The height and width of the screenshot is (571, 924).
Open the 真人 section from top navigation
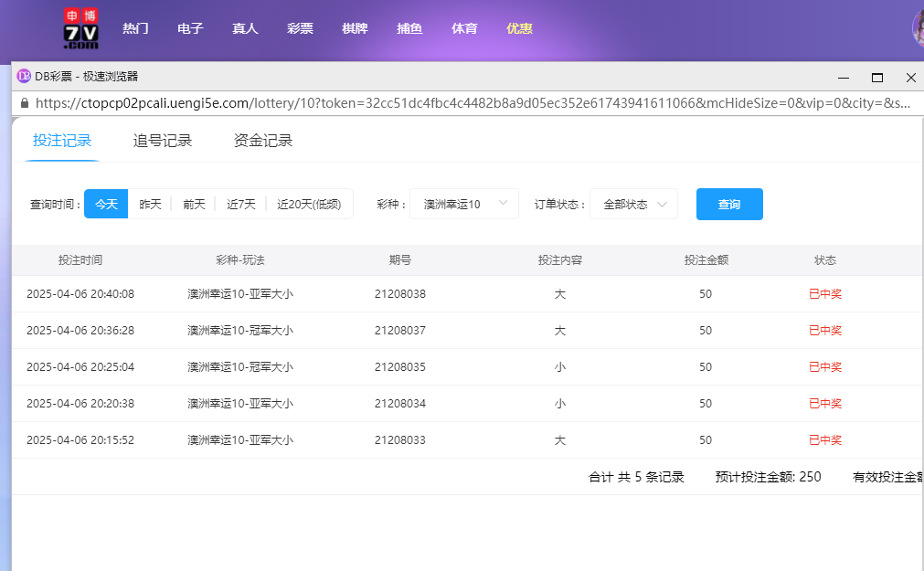click(x=245, y=28)
